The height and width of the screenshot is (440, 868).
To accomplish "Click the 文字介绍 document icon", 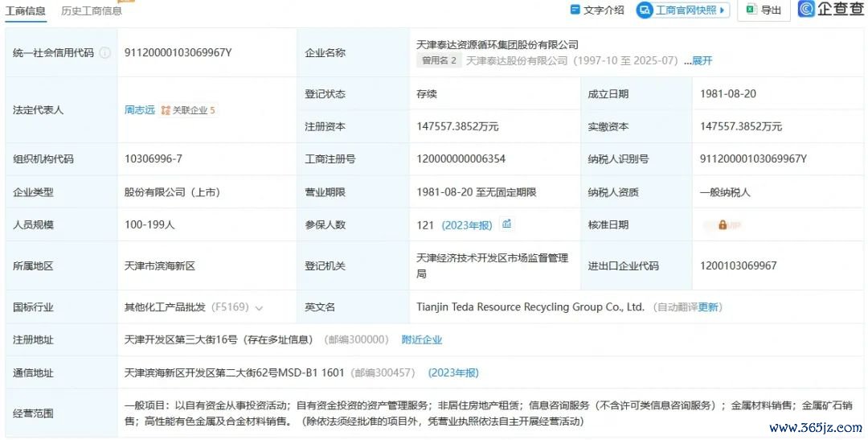I will [575, 10].
